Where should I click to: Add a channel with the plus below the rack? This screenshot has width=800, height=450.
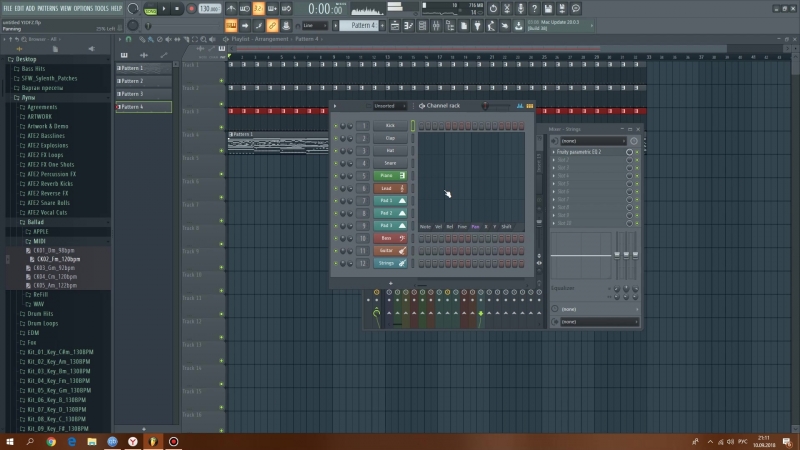[x=391, y=283]
